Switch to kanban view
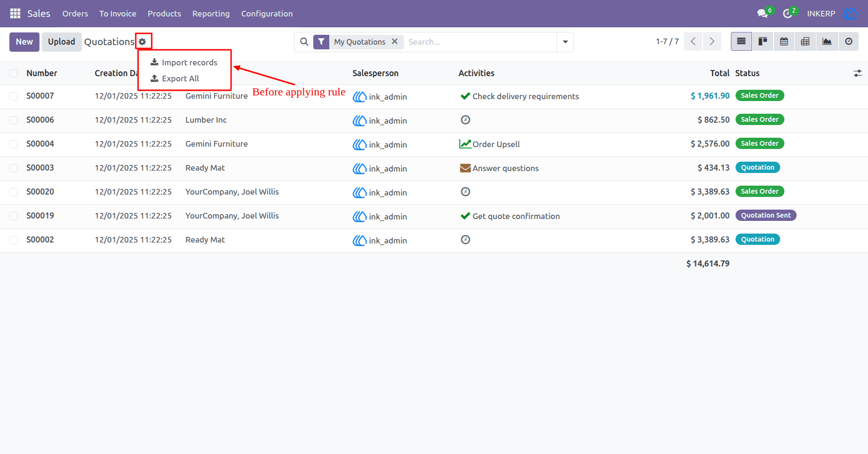The width and height of the screenshot is (868, 454). [x=763, y=41]
